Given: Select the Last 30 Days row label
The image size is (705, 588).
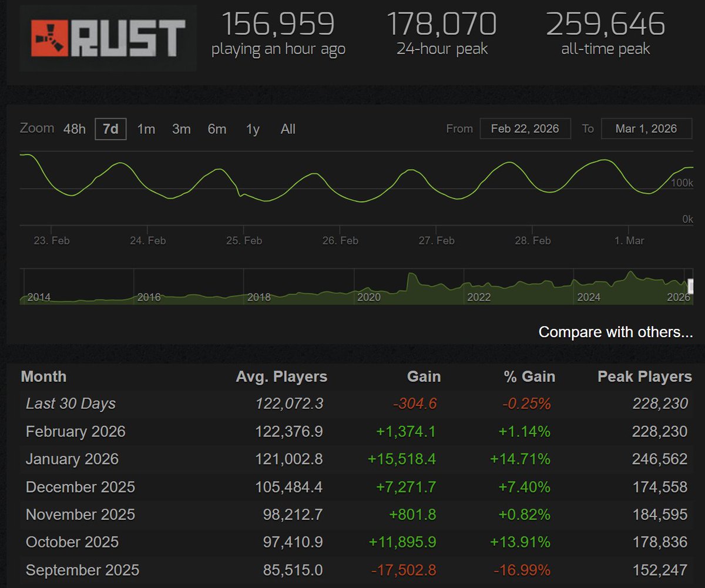Looking at the screenshot, I should click(x=70, y=404).
